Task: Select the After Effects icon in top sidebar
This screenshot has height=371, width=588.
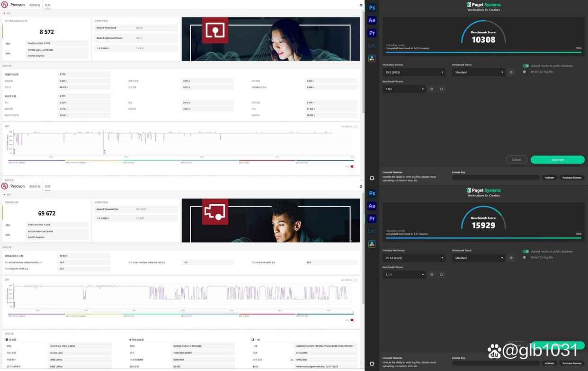Action: [372, 20]
